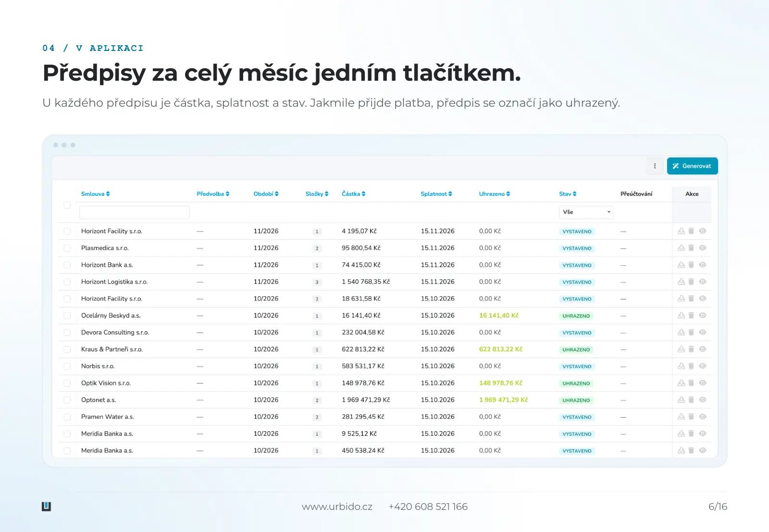Download the Horizont Logistika s.r.o. prescription

[x=681, y=282]
